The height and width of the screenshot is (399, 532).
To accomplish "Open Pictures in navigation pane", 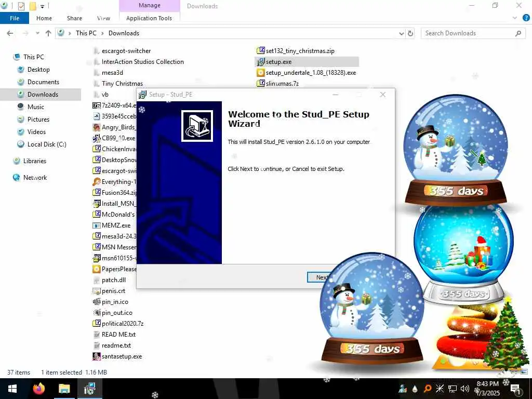I will click(x=38, y=119).
